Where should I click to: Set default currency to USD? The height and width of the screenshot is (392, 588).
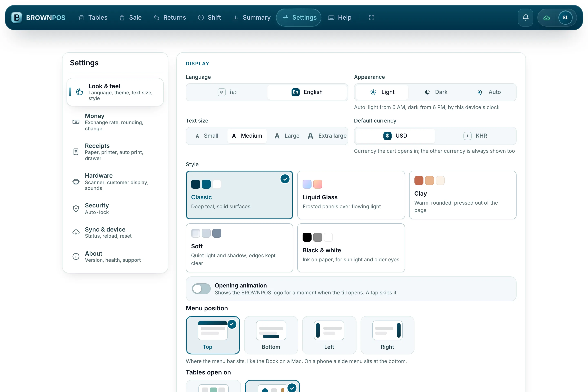pos(395,136)
